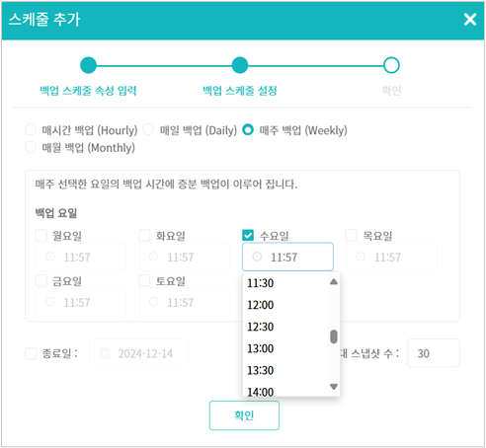Click the dropdown list scroll down arrow
The image size is (486, 448).
pyautogui.click(x=334, y=387)
